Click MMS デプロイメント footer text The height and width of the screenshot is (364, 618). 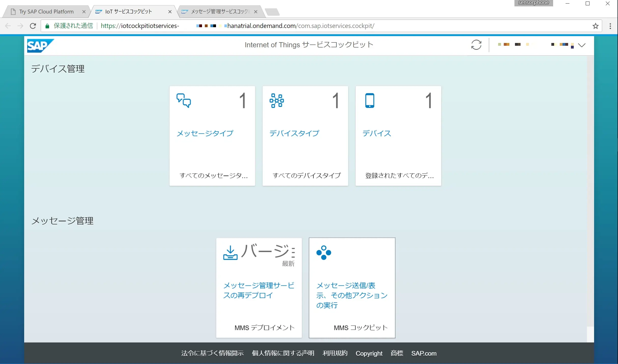(x=265, y=328)
